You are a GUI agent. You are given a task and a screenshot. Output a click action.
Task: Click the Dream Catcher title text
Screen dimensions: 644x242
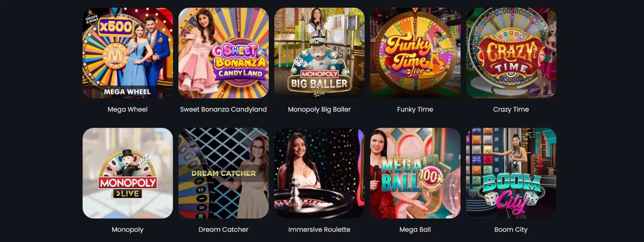tap(223, 230)
